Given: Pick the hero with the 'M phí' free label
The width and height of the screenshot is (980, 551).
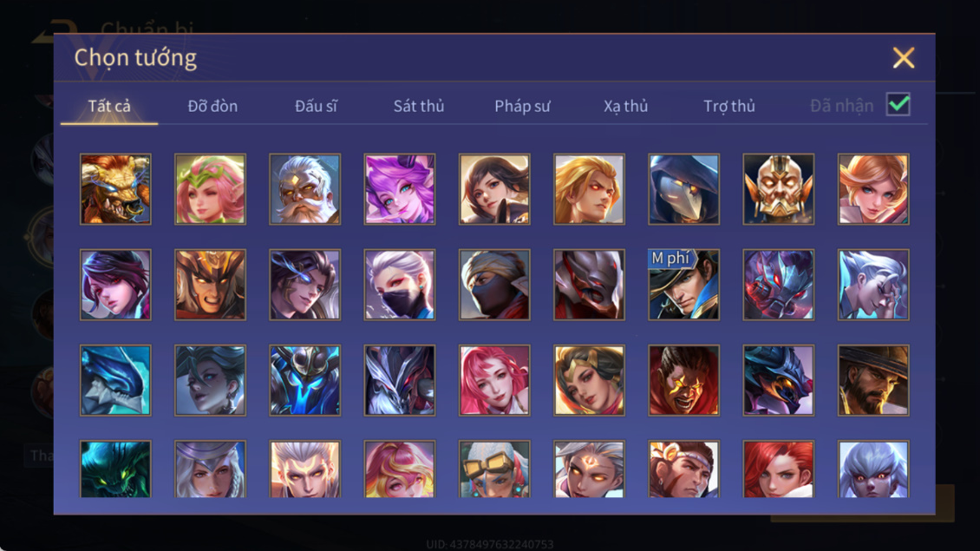Looking at the screenshot, I should point(683,285).
